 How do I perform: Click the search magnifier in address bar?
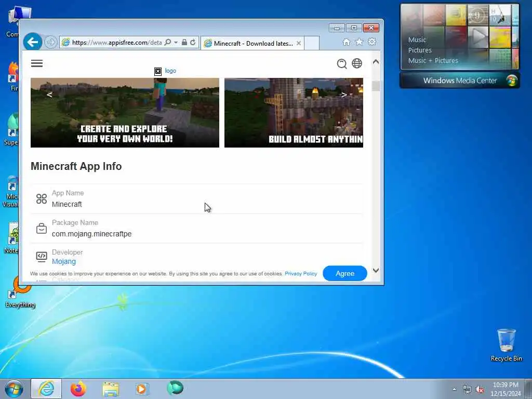point(168,43)
